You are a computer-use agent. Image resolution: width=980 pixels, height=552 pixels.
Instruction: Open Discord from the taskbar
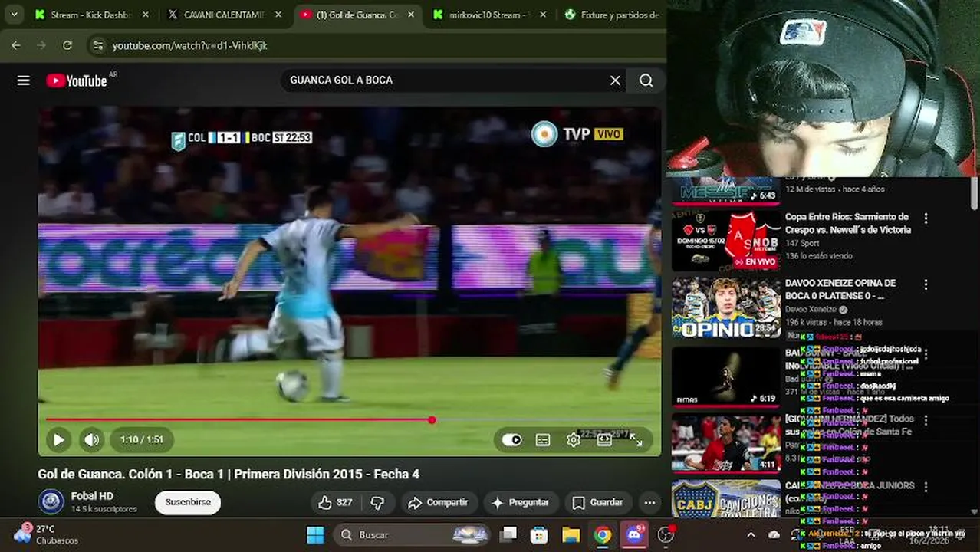634,534
